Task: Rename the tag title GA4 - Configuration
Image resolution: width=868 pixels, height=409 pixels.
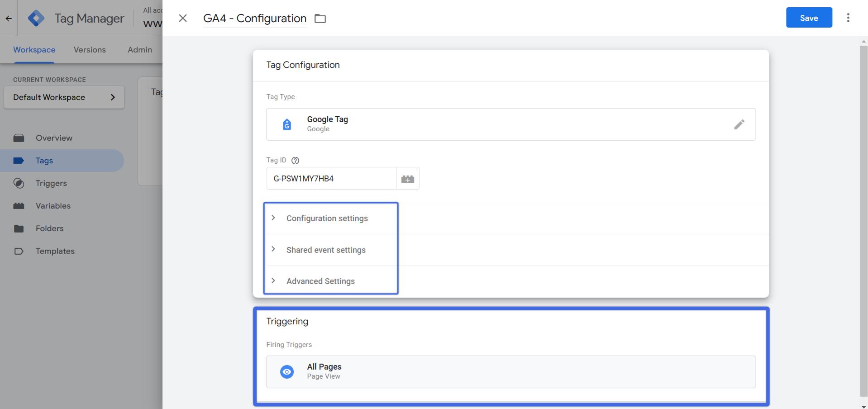Action: 255,19
